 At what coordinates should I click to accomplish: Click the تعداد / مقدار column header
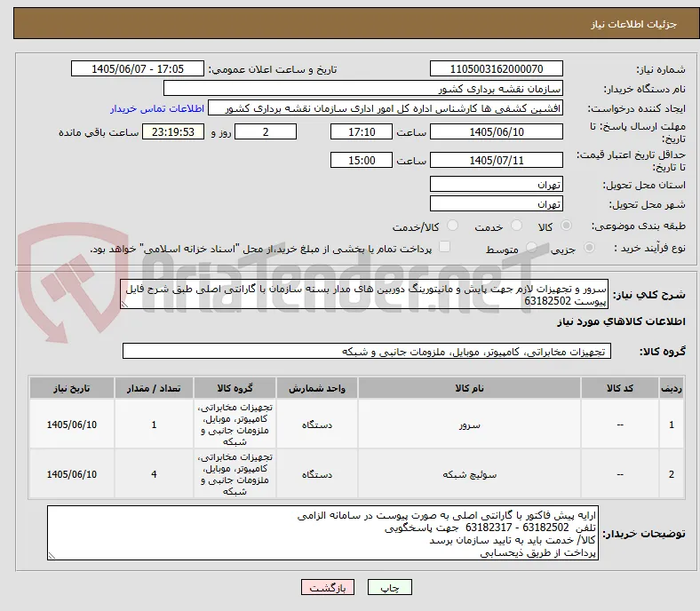(x=154, y=388)
